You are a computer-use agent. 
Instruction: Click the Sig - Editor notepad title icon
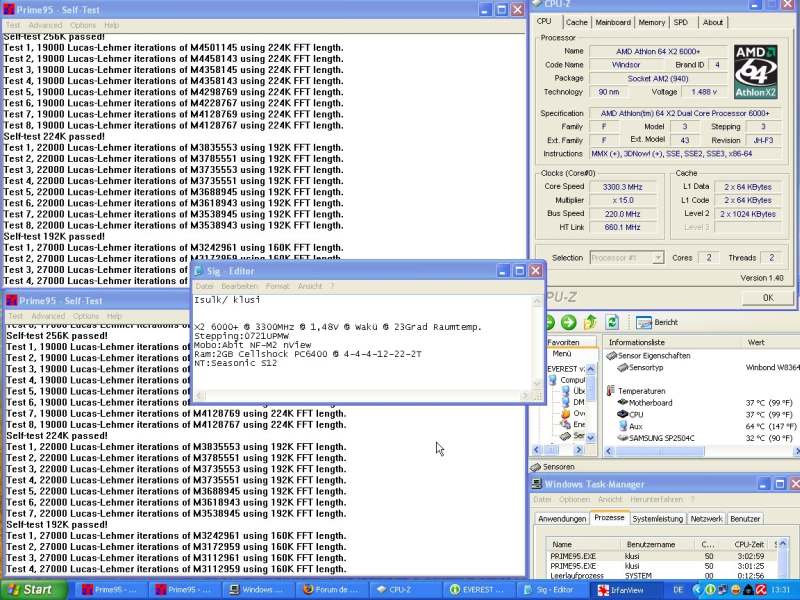point(198,271)
